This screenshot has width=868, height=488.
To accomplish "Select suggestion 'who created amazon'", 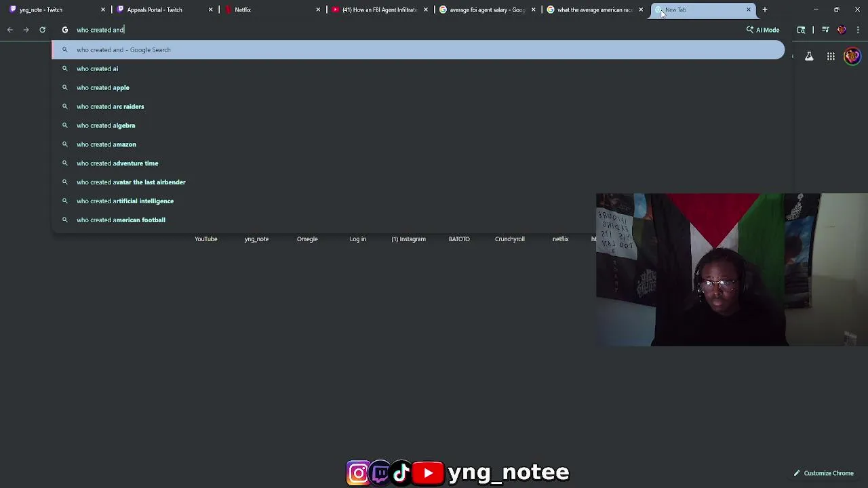I will (418, 144).
